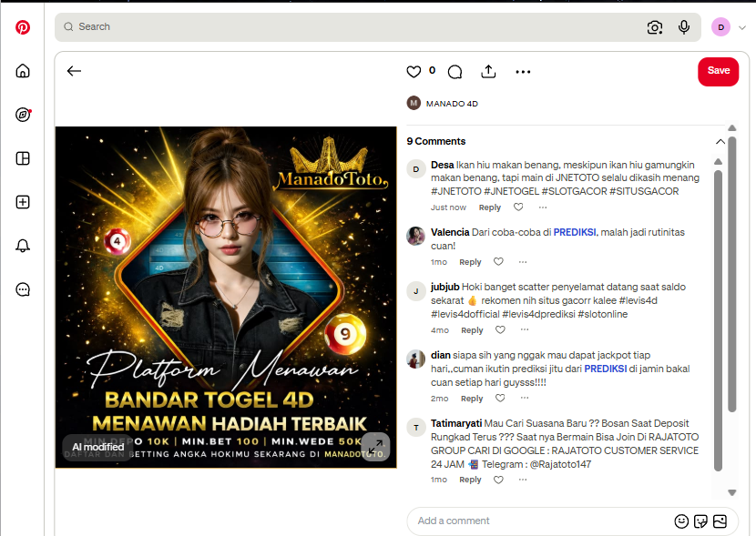
Task: Open jubjub's avatar in comments
Action: point(415,291)
